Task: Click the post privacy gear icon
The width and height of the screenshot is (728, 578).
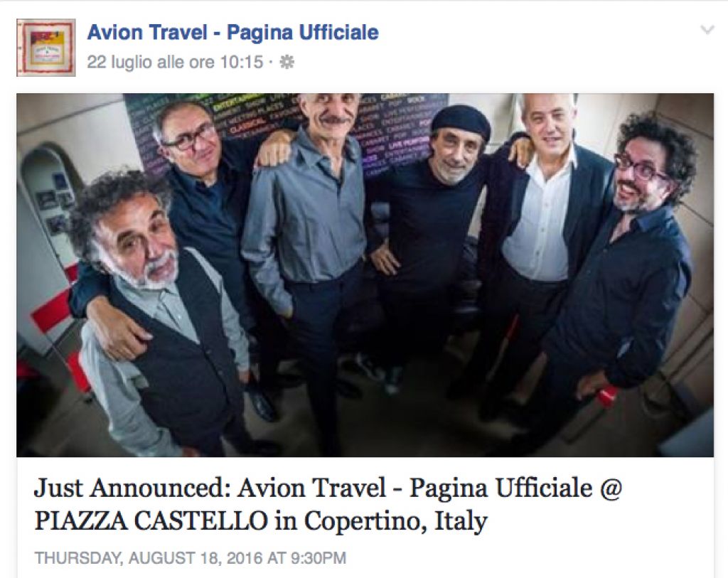Action: coord(287,63)
